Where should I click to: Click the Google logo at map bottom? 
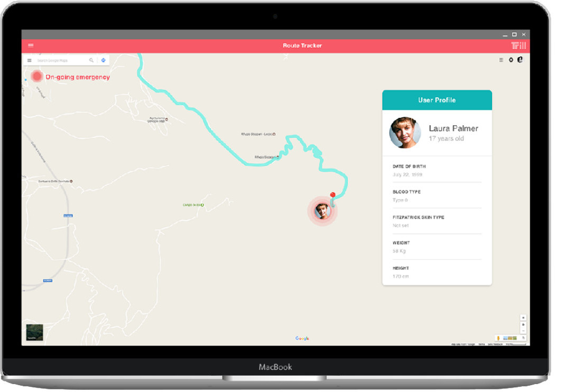pyautogui.click(x=302, y=338)
